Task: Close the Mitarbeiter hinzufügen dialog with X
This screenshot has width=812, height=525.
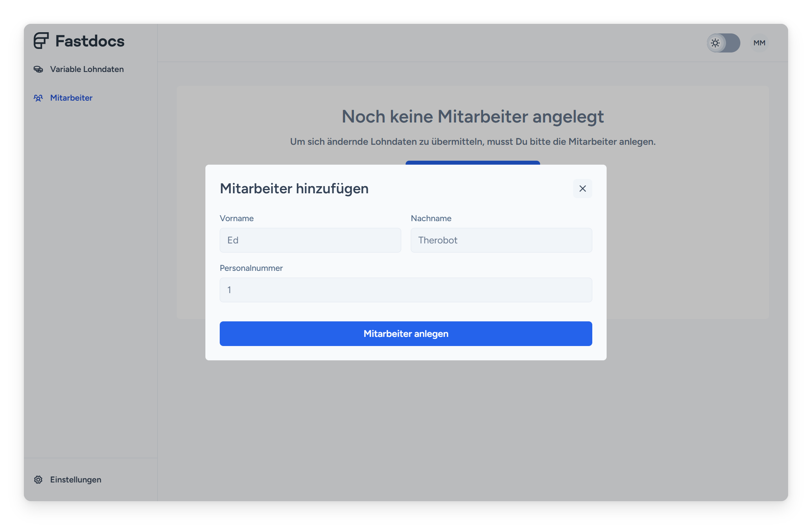Action: tap(582, 189)
